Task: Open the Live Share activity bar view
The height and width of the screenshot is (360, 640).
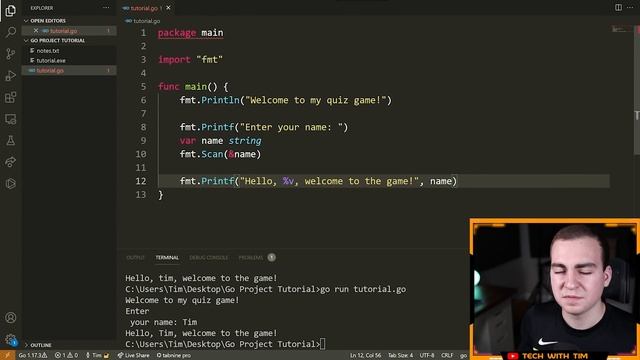Action: coord(11,162)
